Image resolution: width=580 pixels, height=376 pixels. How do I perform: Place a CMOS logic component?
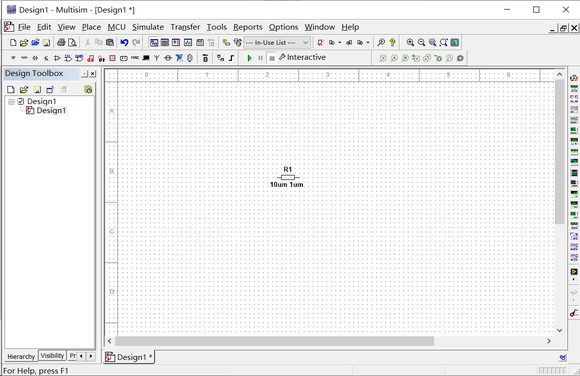pos(79,58)
